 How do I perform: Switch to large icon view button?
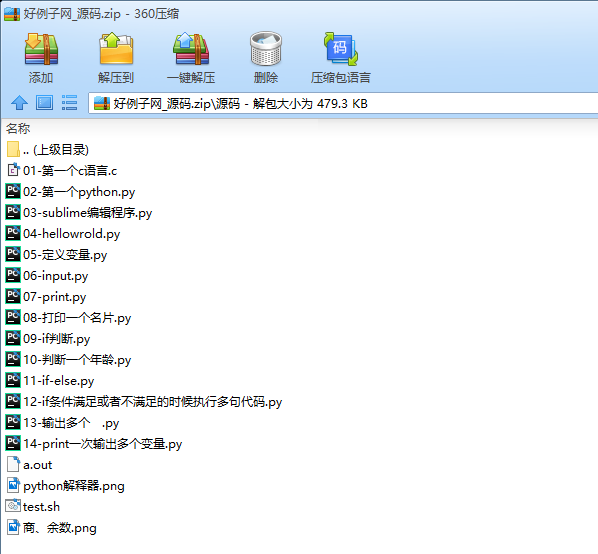(45, 103)
